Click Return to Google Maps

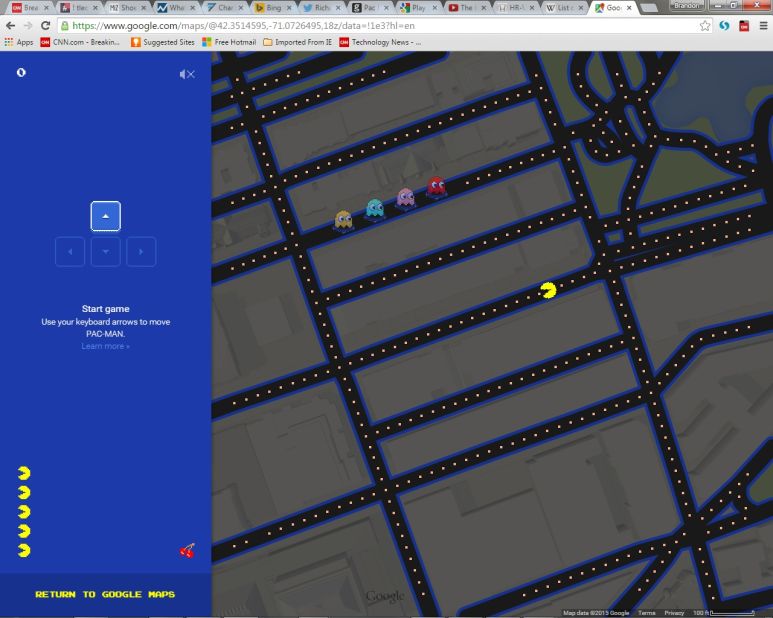[105, 594]
